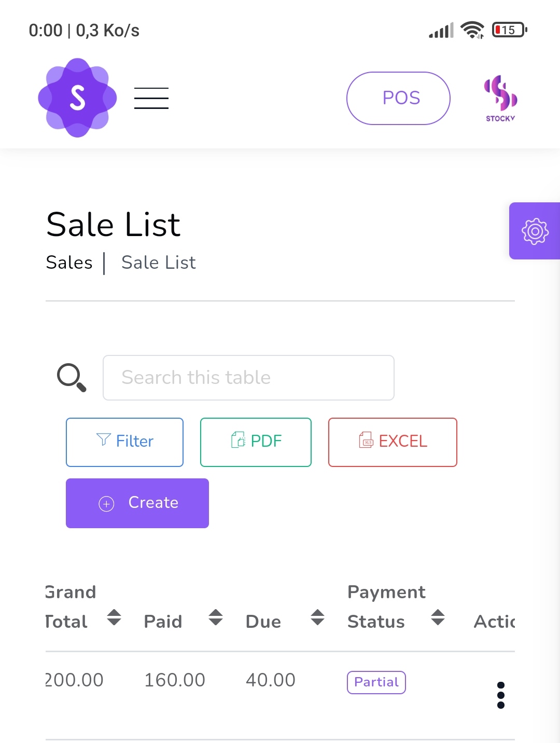Toggle sorting on the Paid column
Viewport: 560px width, 743px height.
tap(216, 618)
